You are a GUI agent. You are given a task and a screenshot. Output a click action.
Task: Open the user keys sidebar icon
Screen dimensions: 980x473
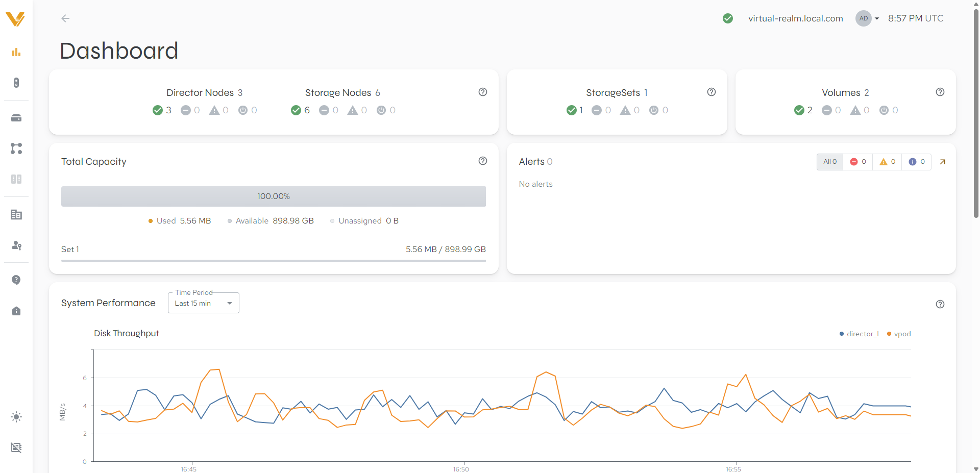point(16,245)
